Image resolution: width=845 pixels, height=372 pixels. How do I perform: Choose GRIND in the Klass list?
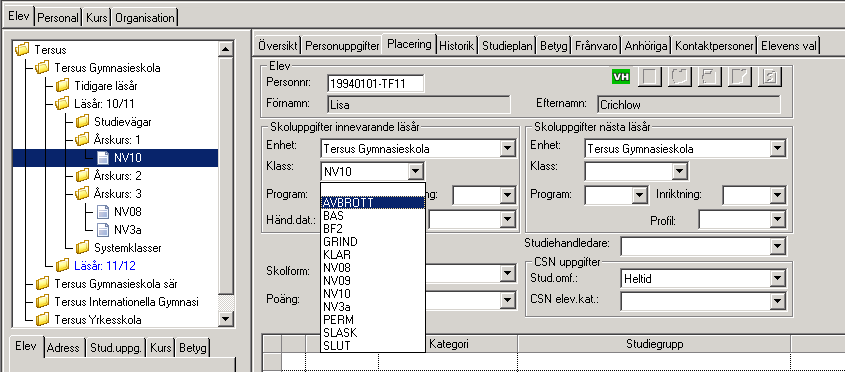(x=372, y=242)
